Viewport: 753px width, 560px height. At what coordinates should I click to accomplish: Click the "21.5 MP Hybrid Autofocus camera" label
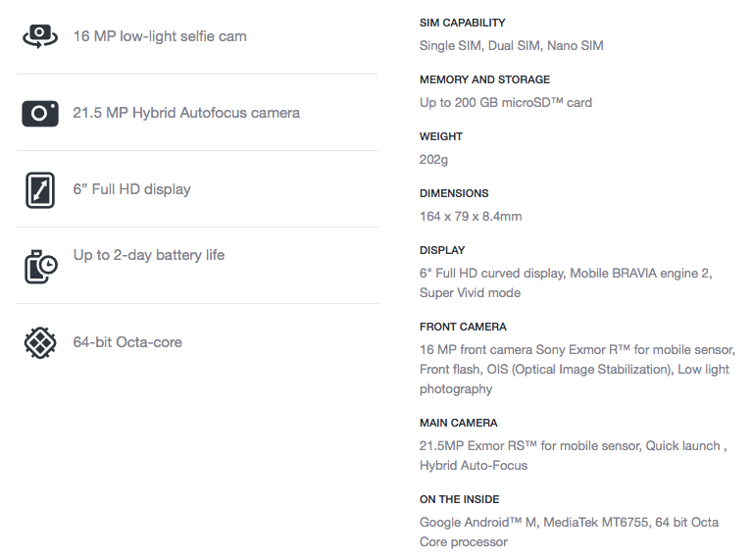click(186, 113)
